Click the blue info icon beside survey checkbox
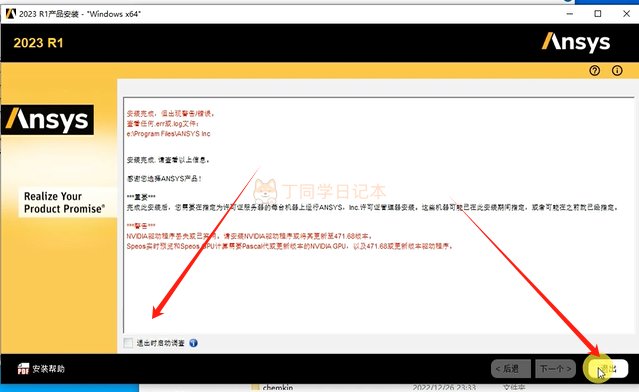Screen dimensions: 639x392 [194, 343]
